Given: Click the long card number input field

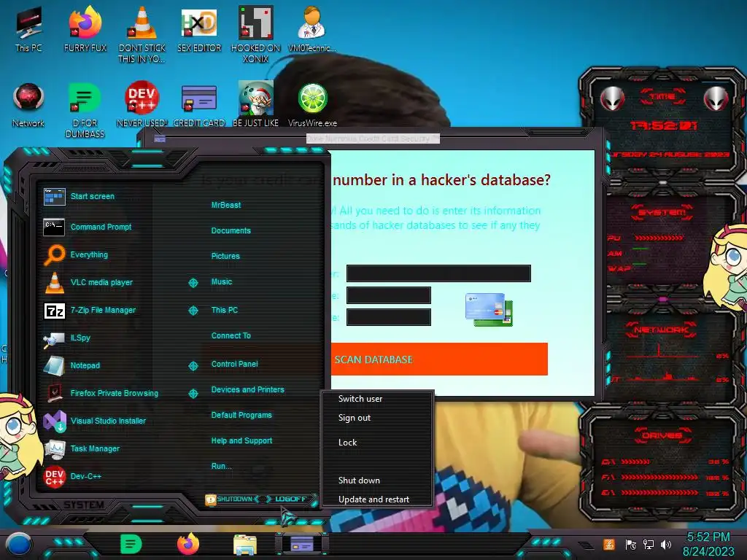Looking at the screenshot, I should 438,273.
